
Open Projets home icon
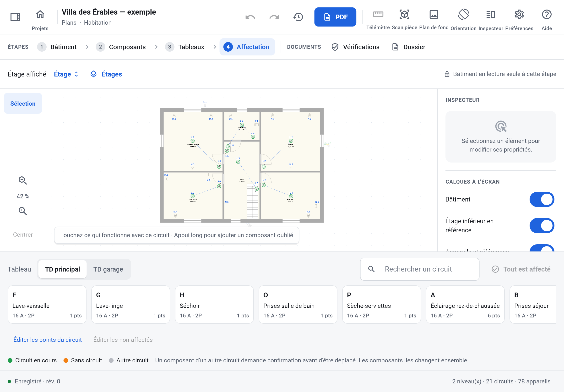pyautogui.click(x=40, y=20)
